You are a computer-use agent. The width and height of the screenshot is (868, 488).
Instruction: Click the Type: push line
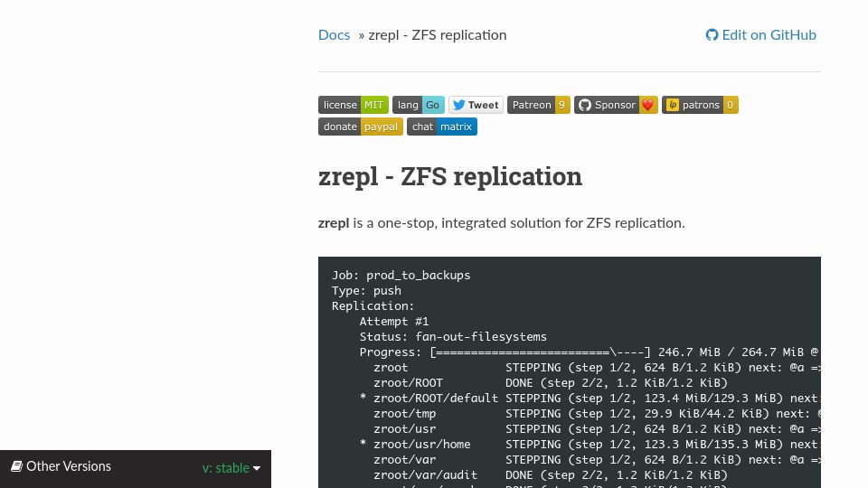tap(366, 290)
